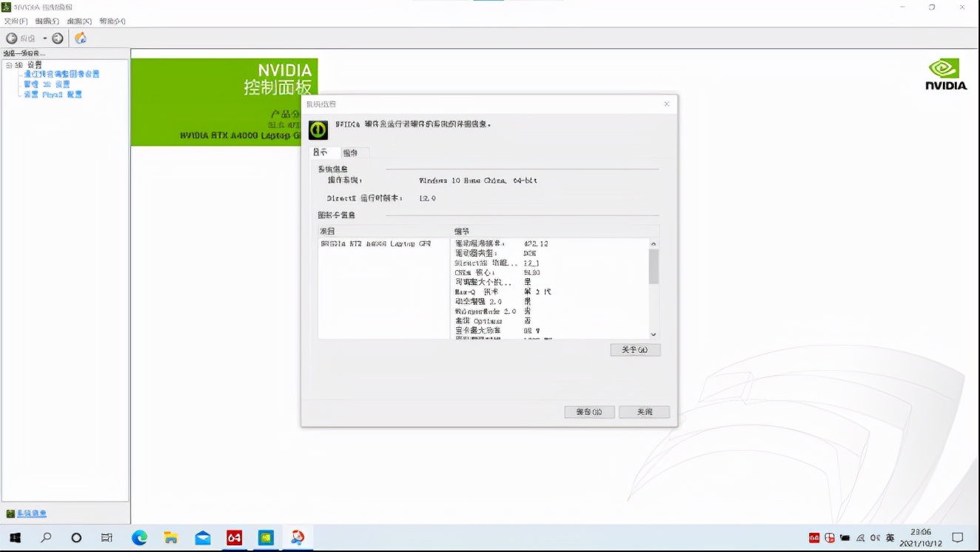Click the details list scroll-down arrow
This screenshot has width=980, height=552.
coord(654,334)
